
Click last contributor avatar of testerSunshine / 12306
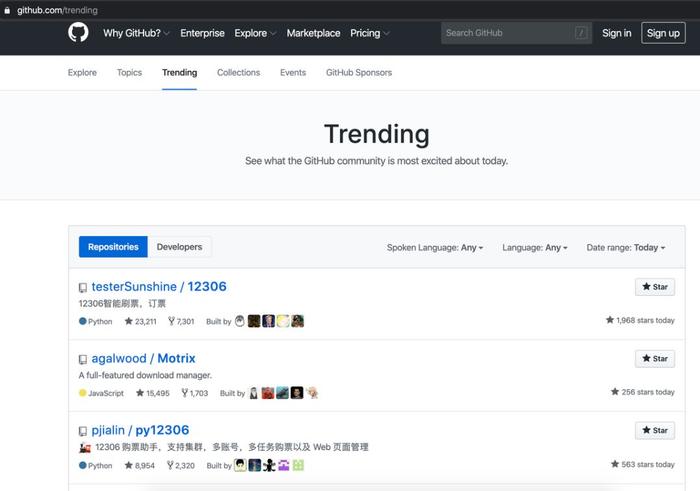[x=297, y=321]
